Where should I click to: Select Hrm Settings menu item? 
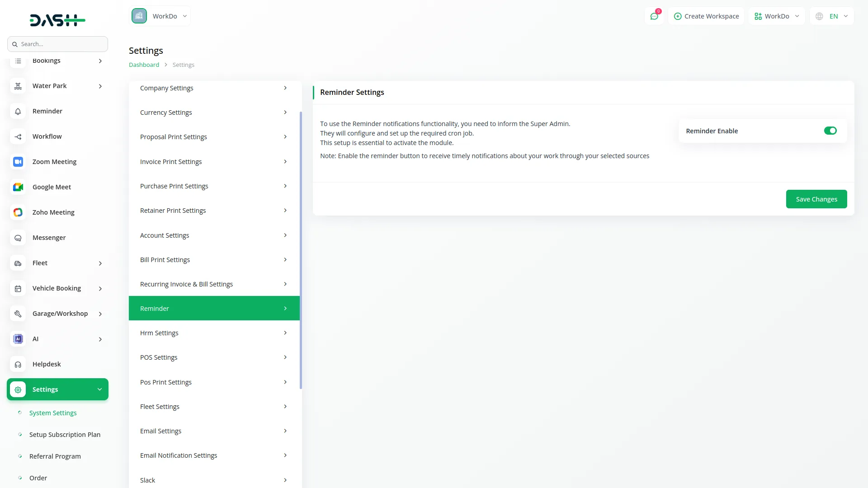point(214,333)
